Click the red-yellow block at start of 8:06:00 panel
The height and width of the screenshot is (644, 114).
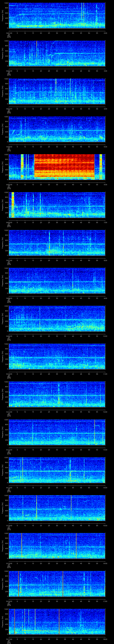[13, 205]
